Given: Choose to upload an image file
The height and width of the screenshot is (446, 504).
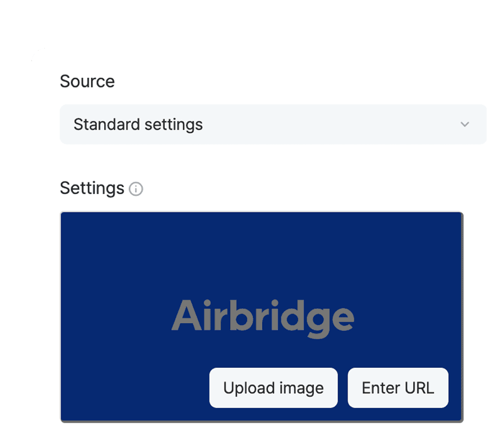Looking at the screenshot, I should (x=273, y=388).
